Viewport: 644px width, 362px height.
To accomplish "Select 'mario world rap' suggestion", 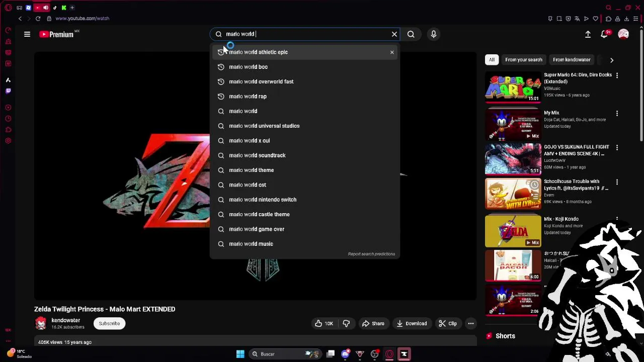I will (305, 97).
